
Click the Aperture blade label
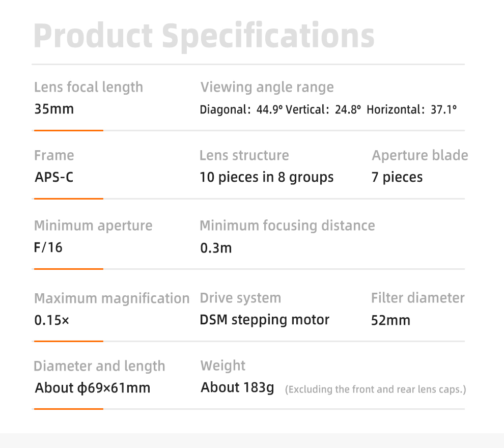(x=419, y=155)
